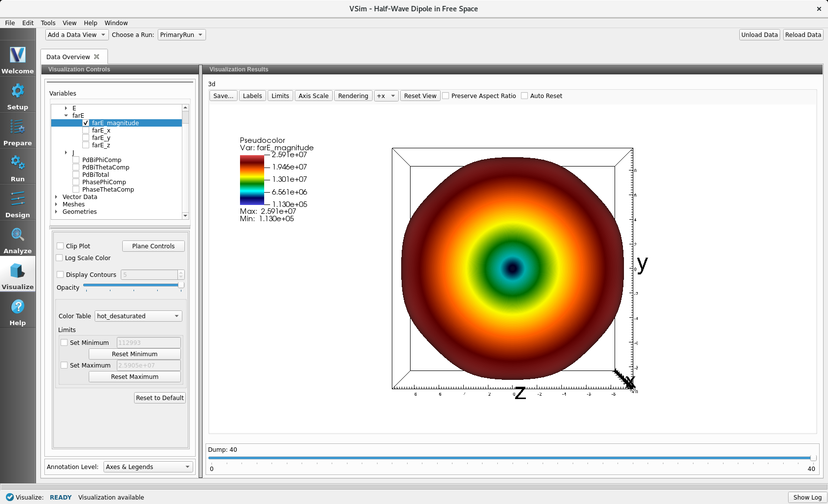Select farE_x variable in the tree
The width and height of the screenshot is (828, 504).
[x=101, y=131]
